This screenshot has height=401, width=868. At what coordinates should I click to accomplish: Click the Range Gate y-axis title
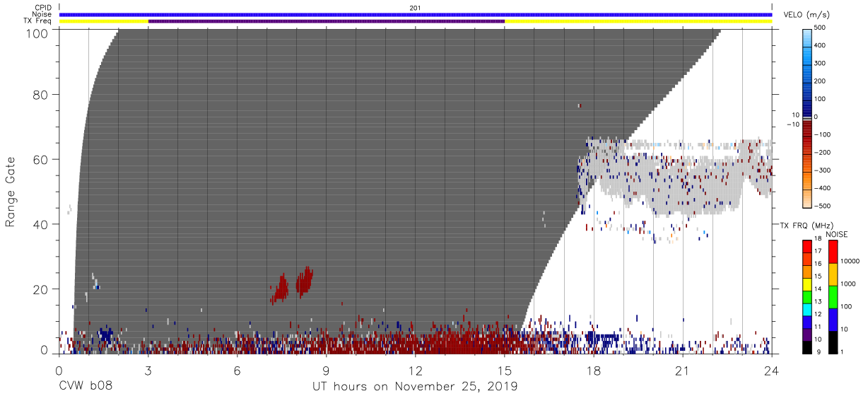(x=11, y=192)
